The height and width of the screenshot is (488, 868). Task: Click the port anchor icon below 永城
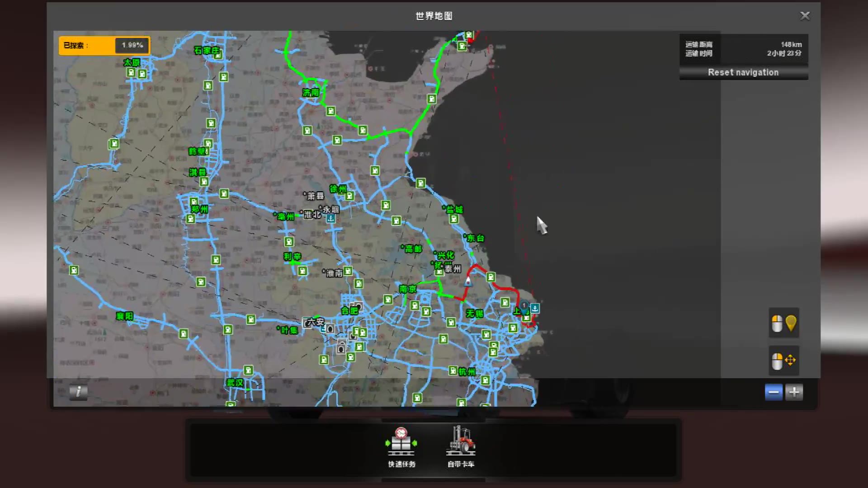331,219
